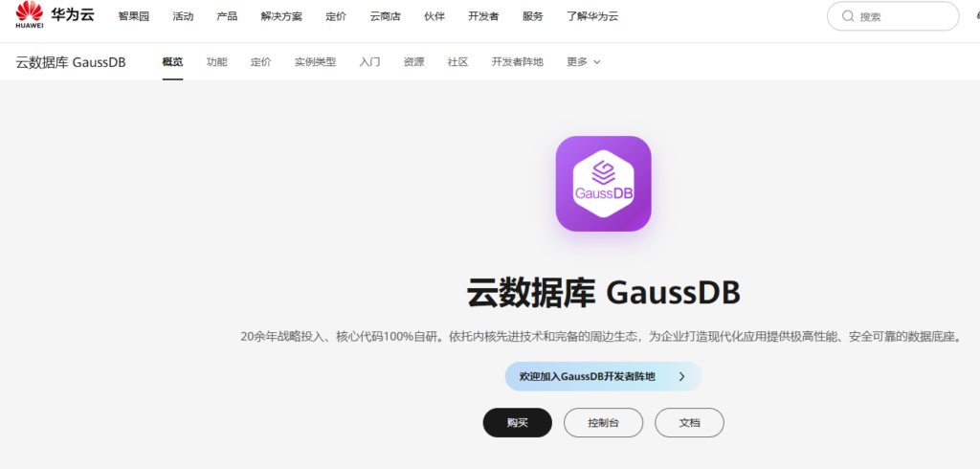Click the 云数据库 GaussDB subnav title

(71, 62)
